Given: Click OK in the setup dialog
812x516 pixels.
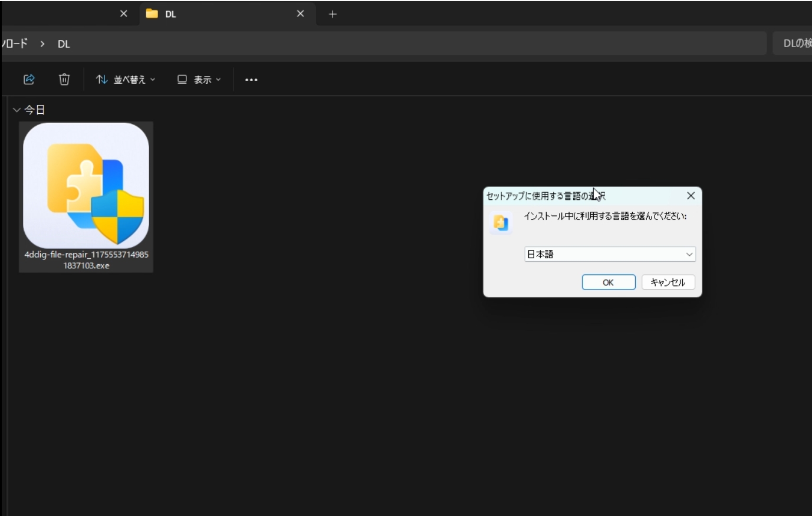Looking at the screenshot, I should tap(609, 282).
